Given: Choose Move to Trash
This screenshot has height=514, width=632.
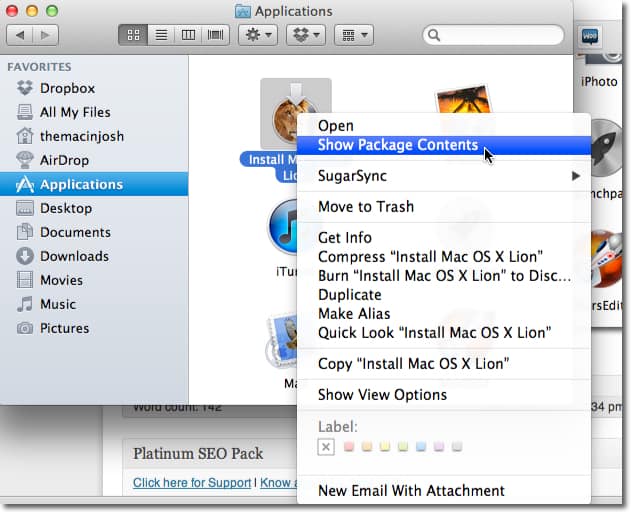Looking at the screenshot, I should pyautogui.click(x=444, y=207).
